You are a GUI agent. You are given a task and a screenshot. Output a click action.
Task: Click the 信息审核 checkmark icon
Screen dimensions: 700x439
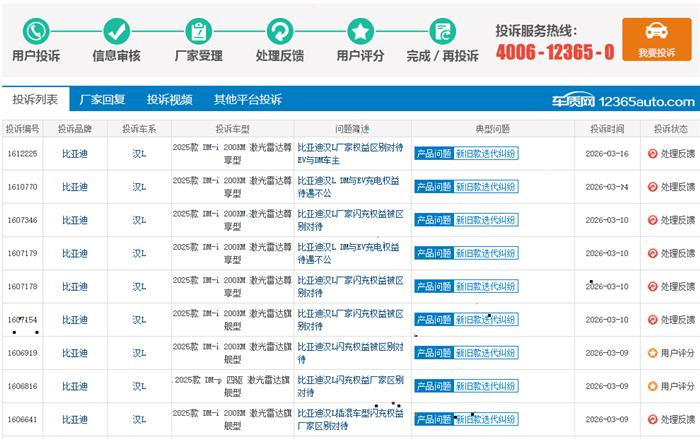click(117, 30)
